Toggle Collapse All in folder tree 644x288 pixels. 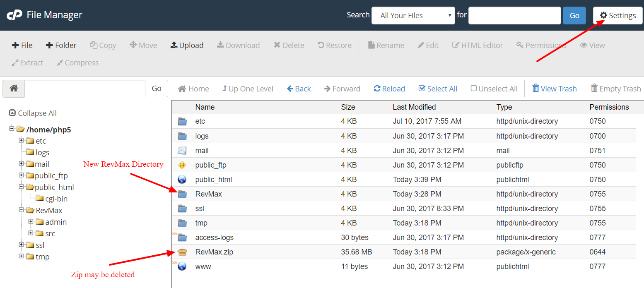pyautogui.click(x=33, y=113)
